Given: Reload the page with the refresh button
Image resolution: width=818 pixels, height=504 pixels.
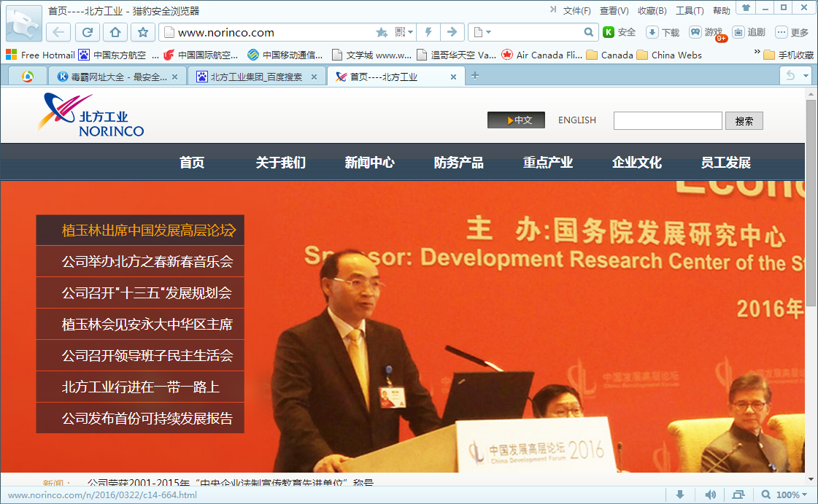Looking at the screenshot, I should click(x=87, y=32).
